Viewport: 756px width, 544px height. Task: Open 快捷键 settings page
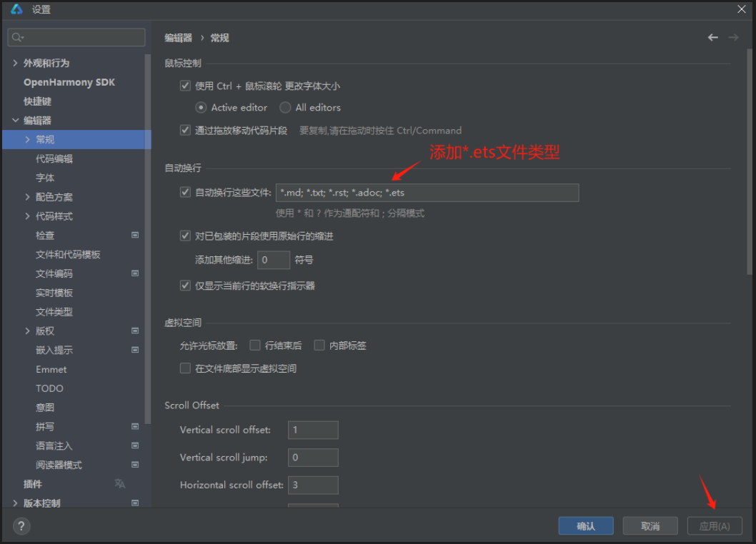point(37,101)
